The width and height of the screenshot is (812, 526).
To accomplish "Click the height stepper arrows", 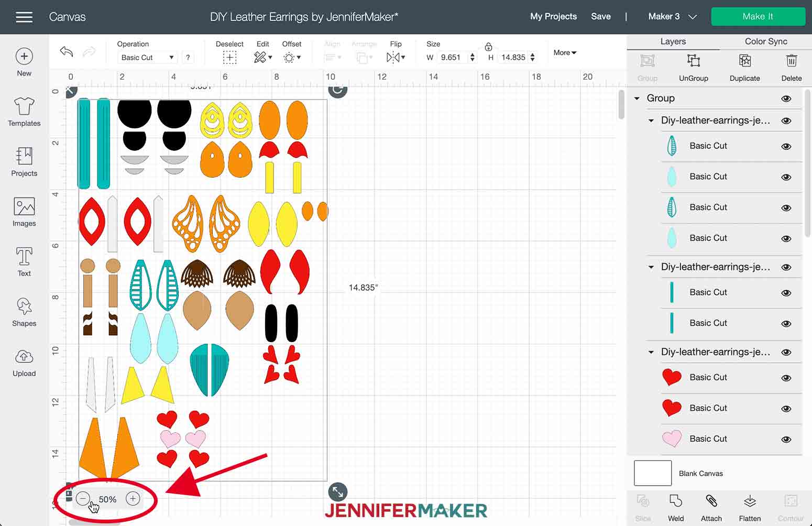I will click(x=533, y=58).
